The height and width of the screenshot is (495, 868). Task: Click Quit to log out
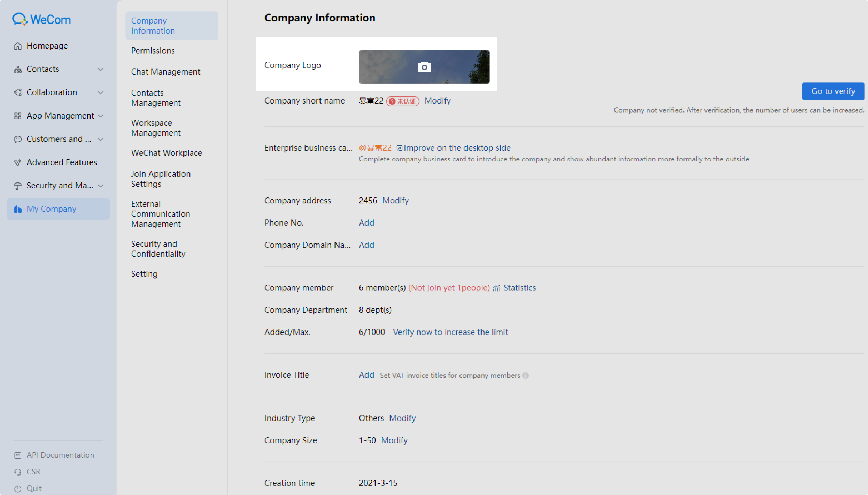coord(34,489)
